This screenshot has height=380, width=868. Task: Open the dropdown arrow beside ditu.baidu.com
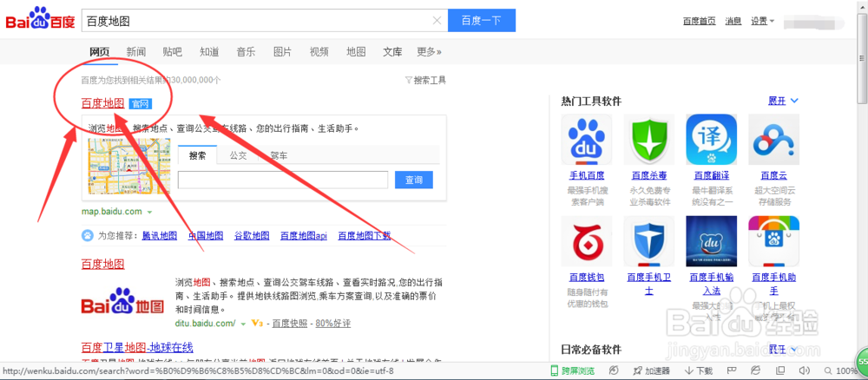(242, 324)
